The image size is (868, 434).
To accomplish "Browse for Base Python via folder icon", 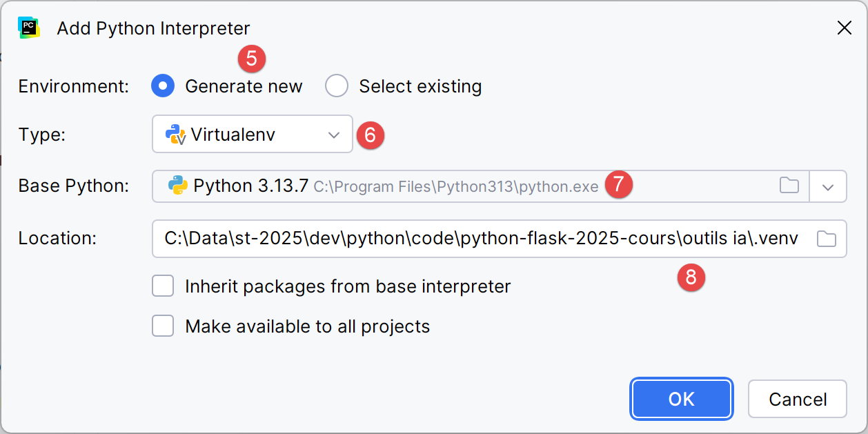I will (x=789, y=186).
